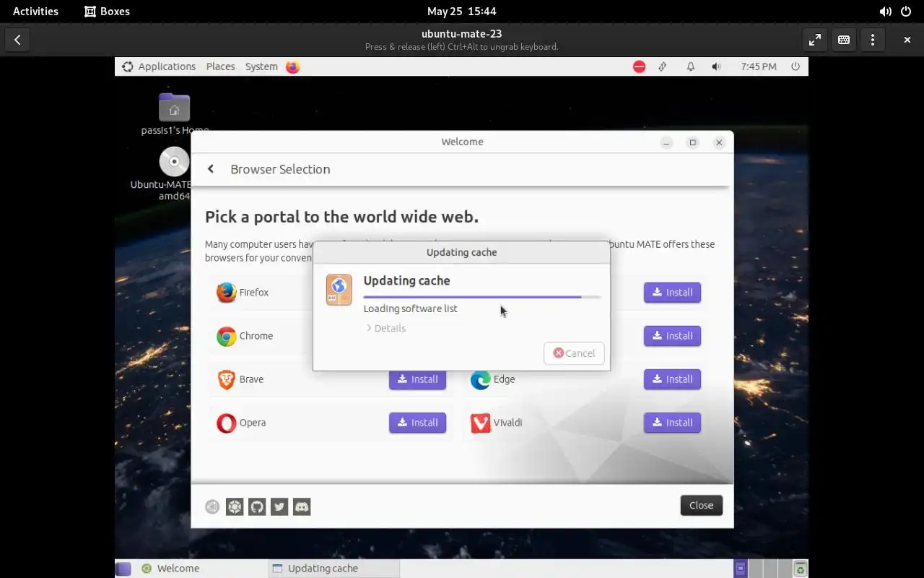Open the GNOME top bar power menu
Screen dimensions: 924x578
(x=906, y=12)
